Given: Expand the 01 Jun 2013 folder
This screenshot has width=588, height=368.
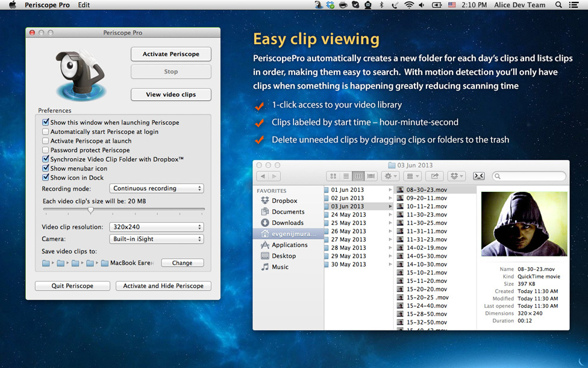Looking at the screenshot, I should tap(390, 190).
